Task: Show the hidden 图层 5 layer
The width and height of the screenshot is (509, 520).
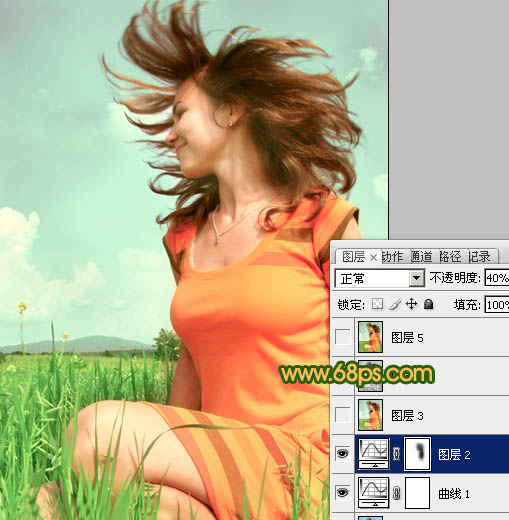Action: 343,337
